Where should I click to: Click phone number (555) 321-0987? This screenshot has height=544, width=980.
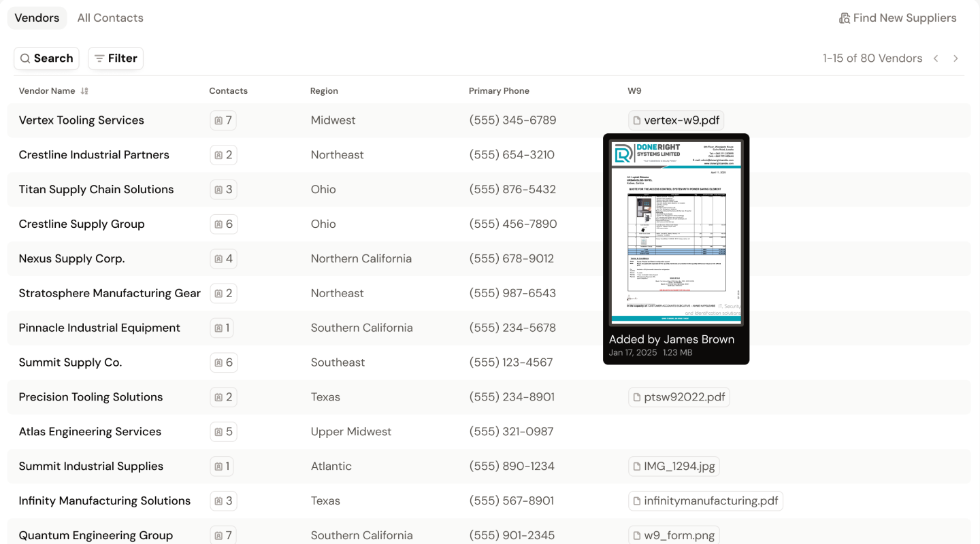pyautogui.click(x=511, y=432)
